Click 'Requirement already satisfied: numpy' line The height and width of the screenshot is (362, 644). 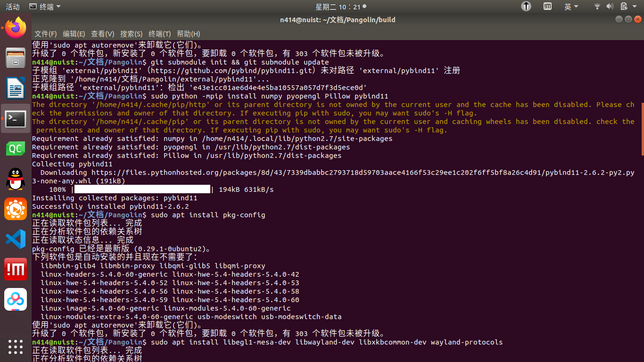[x=212, y=139]
